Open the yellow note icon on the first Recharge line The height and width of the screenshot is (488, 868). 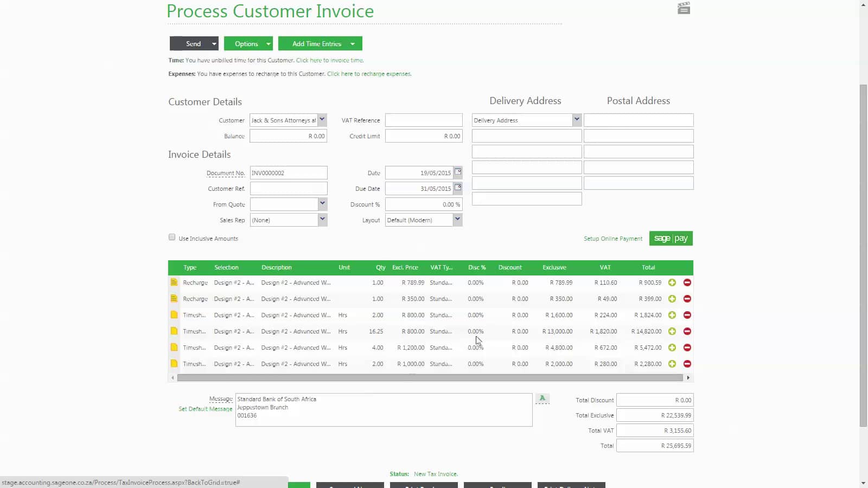point(174,282)
